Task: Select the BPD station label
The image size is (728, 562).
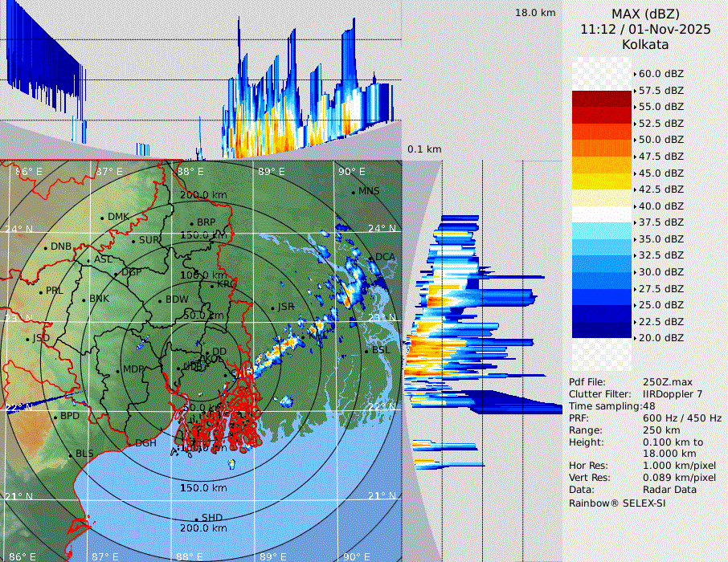Action: tap(70, 417)
